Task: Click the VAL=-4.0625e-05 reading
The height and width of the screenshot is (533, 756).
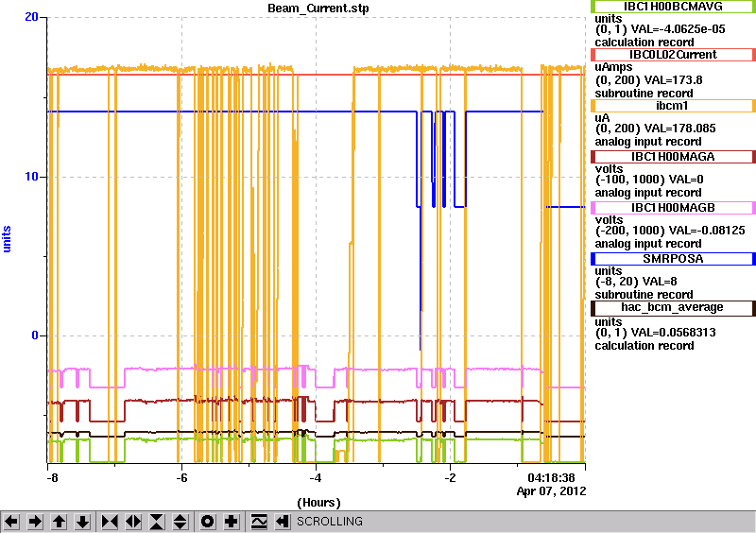Action: [678, 29]
